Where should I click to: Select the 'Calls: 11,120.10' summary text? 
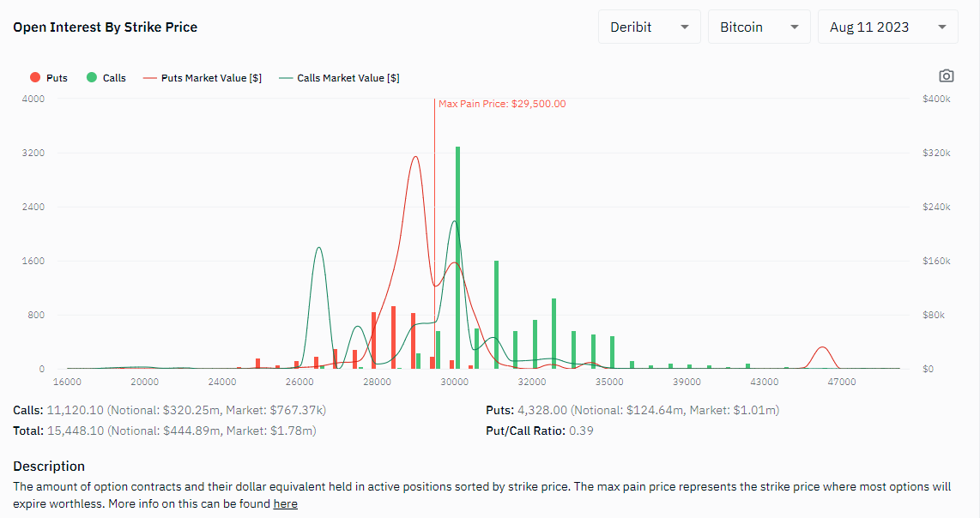tap(58, 410)
